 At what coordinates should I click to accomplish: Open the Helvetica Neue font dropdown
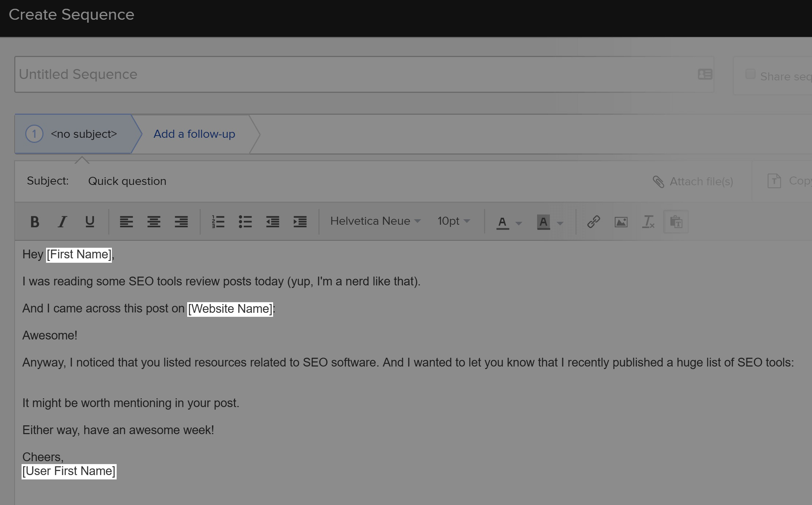click(375, 221)
